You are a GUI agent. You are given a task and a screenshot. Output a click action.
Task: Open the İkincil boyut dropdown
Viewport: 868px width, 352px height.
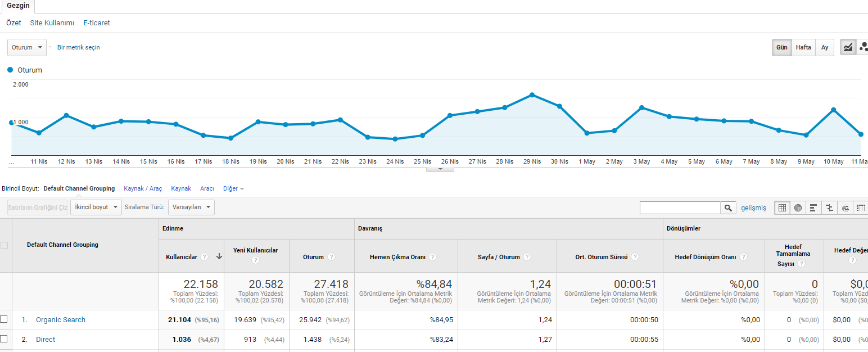pyautogui.click(x=96, y=207)
